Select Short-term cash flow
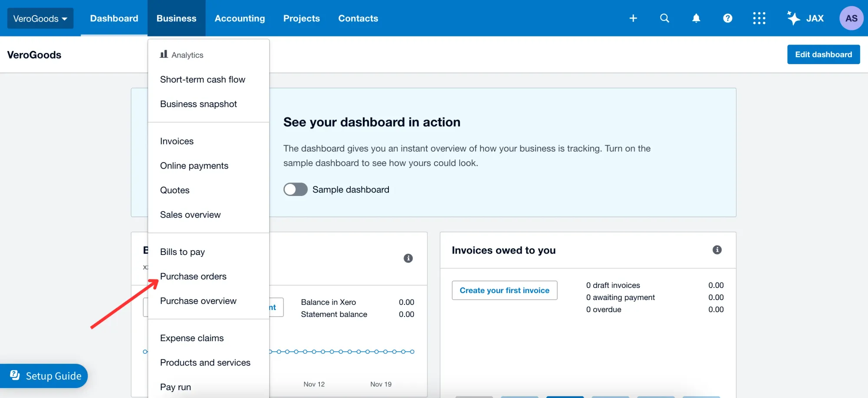This screenshot has height=398, width=868. (x=208, y=79)
